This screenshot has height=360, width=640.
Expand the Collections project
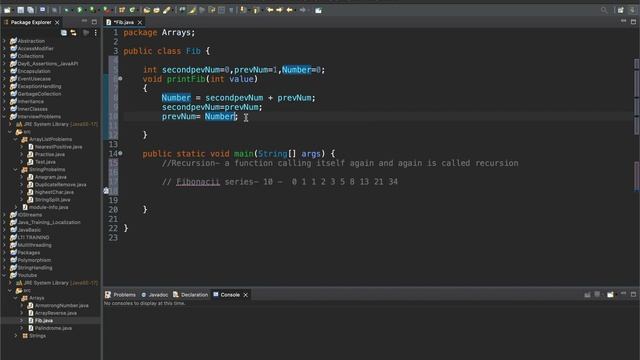point(4,56)
